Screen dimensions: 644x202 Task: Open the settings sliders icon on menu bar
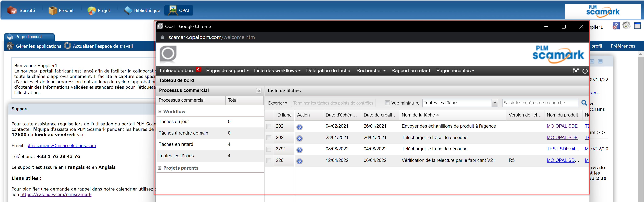coord(576,71)
